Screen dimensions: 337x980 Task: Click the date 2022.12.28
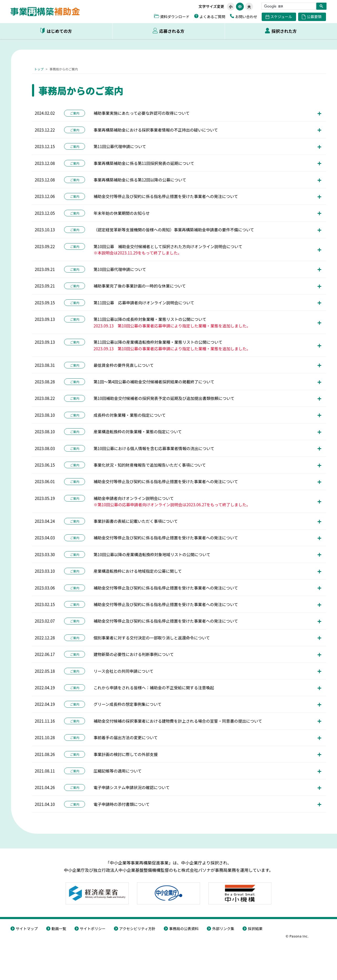(x=45, y=638)
